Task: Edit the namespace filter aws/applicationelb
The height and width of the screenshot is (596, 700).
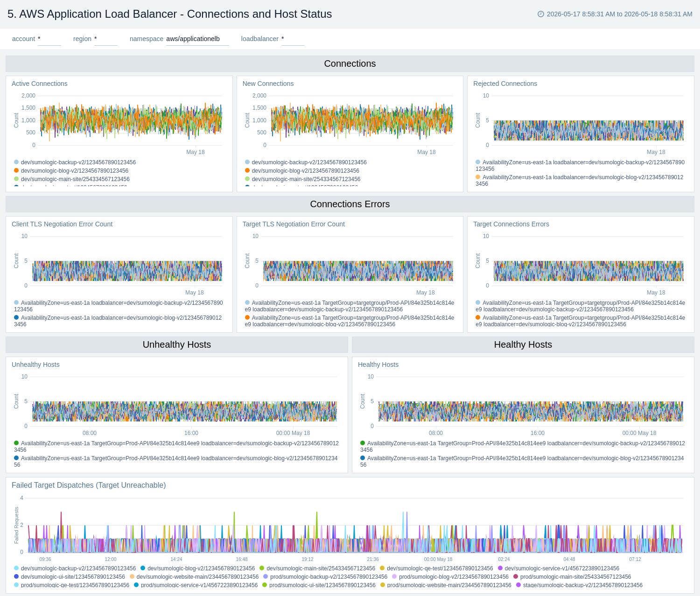Action: (x=197, y=39)
